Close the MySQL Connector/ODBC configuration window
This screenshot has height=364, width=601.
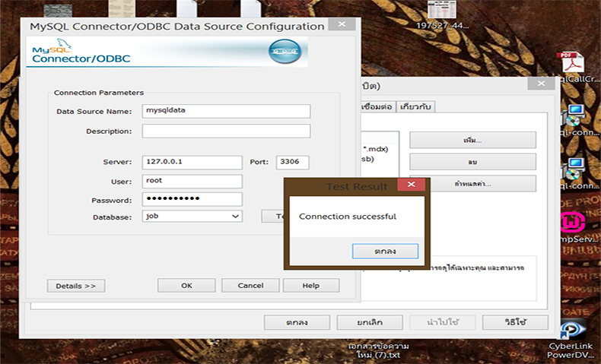tap(342, 24)
